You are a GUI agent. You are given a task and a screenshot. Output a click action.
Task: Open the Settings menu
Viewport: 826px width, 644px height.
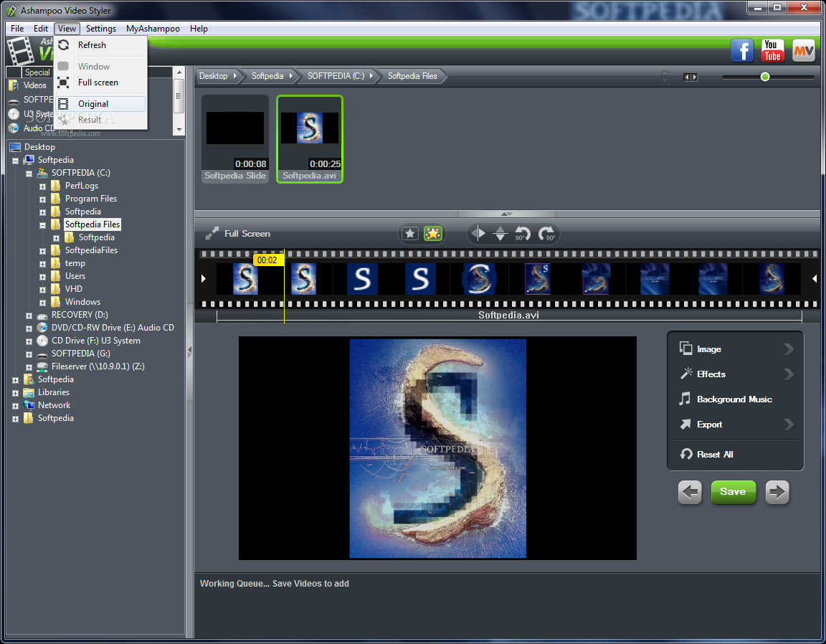coord(100,29)
